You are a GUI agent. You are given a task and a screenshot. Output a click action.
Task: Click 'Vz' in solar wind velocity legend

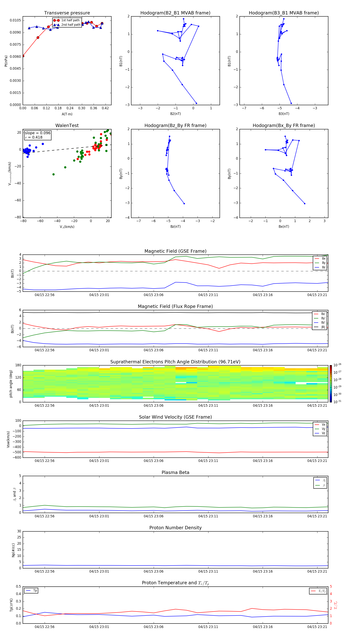(x=320, y=433)
